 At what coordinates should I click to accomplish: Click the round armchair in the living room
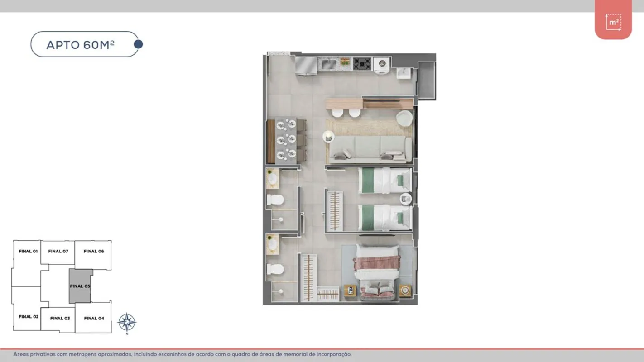[404, 118]
